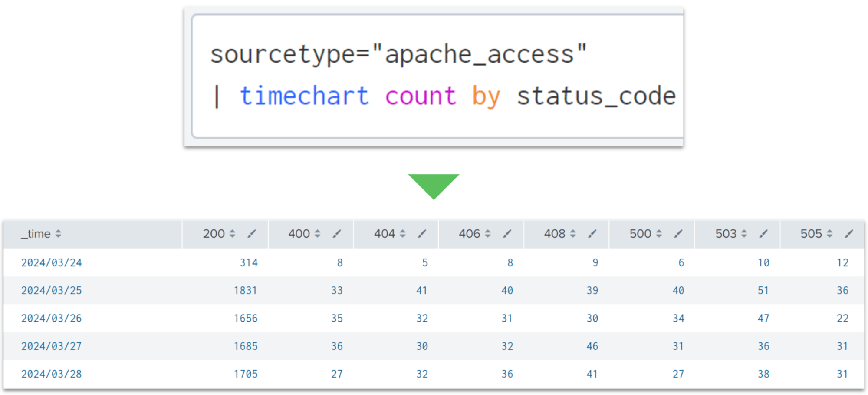The height and width of the screenshot is (395, 868).
Task: Click value 51 in the 503 column
Action: 763,290
